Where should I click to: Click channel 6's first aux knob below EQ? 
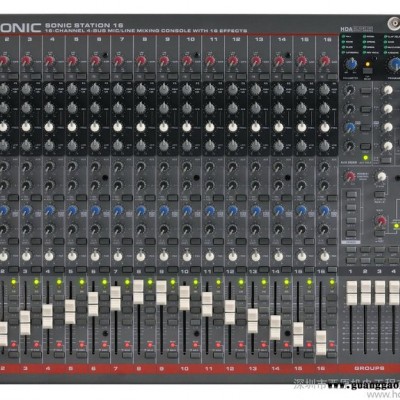(x=95, y=166)
